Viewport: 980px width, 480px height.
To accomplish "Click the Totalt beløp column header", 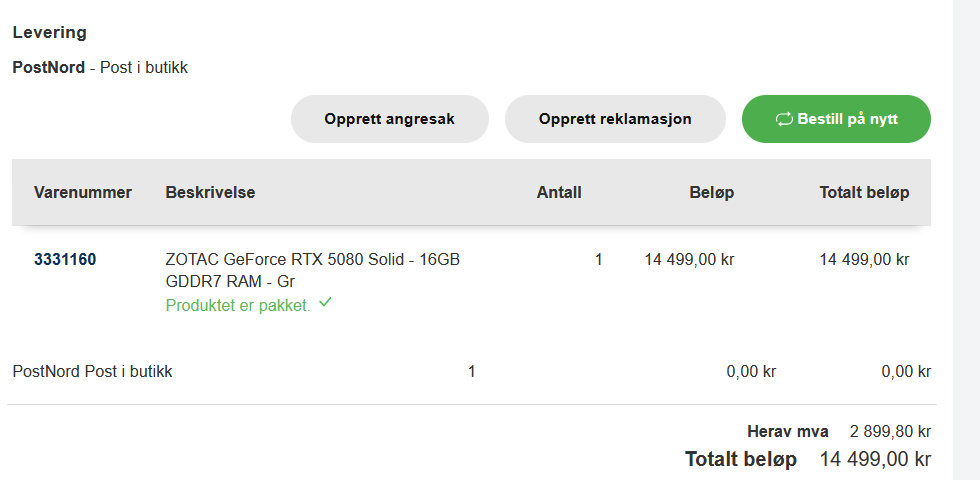I will 864,192.
